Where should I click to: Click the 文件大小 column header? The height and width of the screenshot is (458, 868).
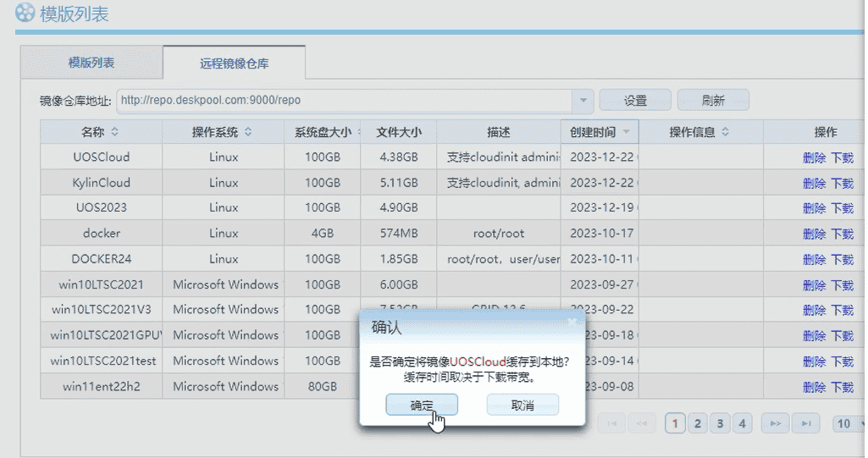click(399, 132)
